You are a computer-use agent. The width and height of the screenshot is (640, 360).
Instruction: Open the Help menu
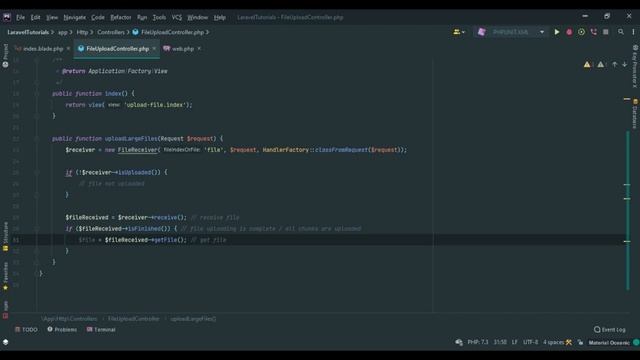tap(220, 18)
